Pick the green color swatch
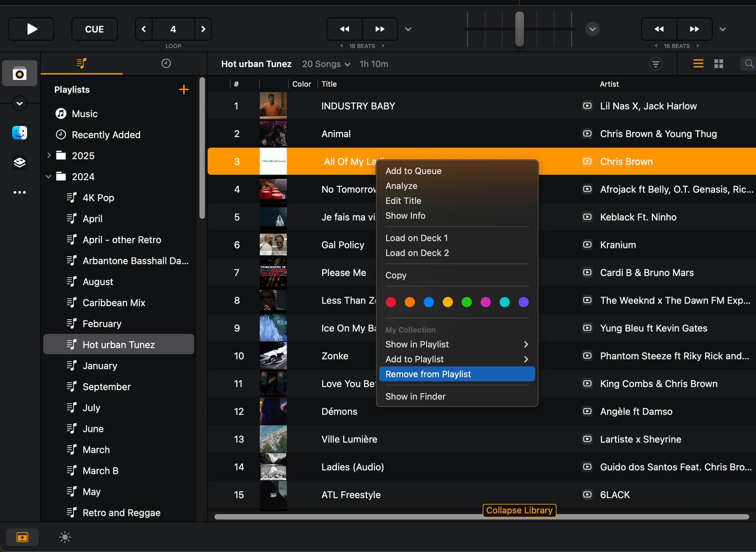 [467, 302]
